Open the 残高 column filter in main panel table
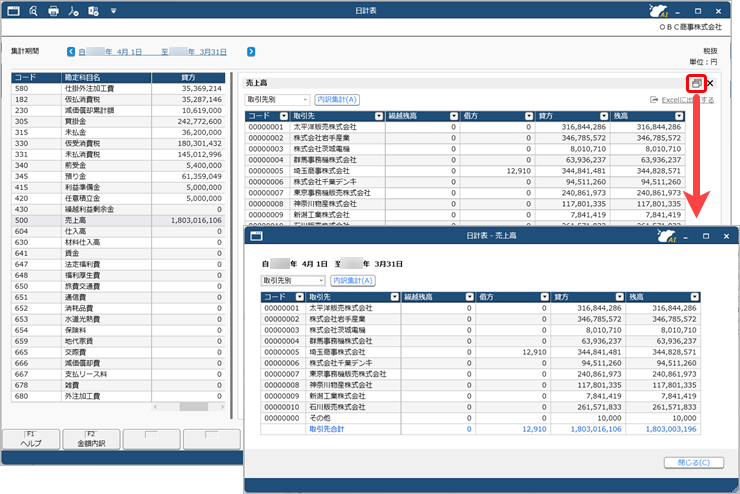The width and height of the screenshot is (740, 494). point(679,116)
